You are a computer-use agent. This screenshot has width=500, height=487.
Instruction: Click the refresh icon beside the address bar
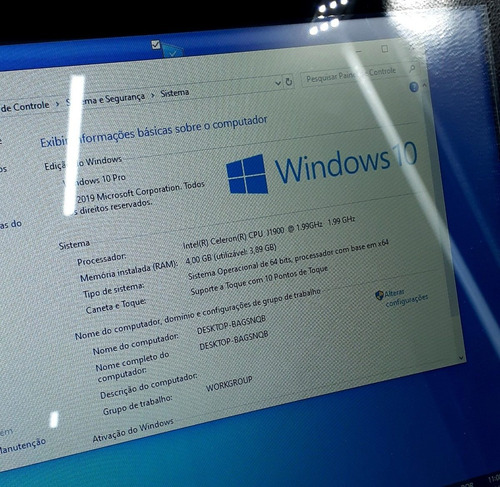[x=289, y=82]
